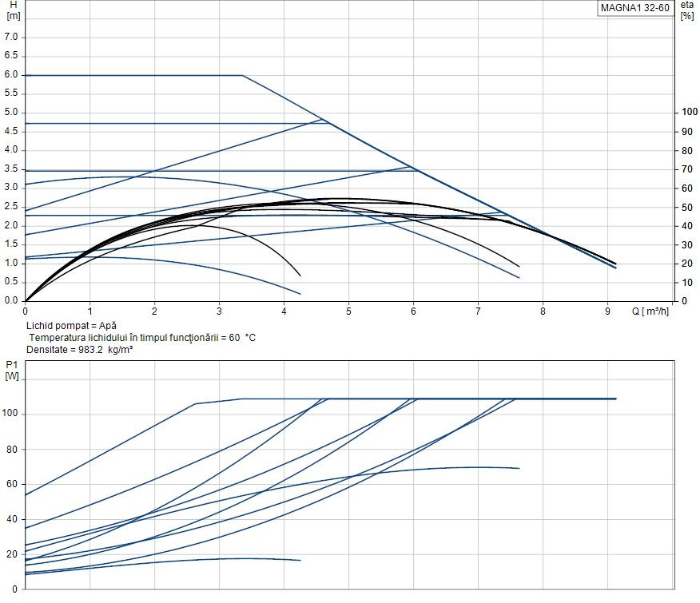This screenshot has width=700, height=603.
Task: Click the MAGNA1 32-60 pump label
Action: coord(635,8)
